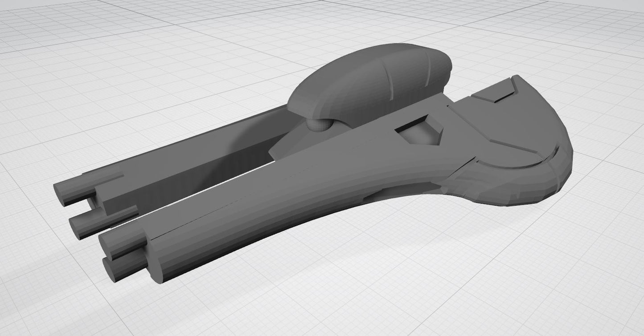This screenshot has width=644, height=336.
Task: Click the hexagonal recess in the model body
Action: tap(419, 133)
